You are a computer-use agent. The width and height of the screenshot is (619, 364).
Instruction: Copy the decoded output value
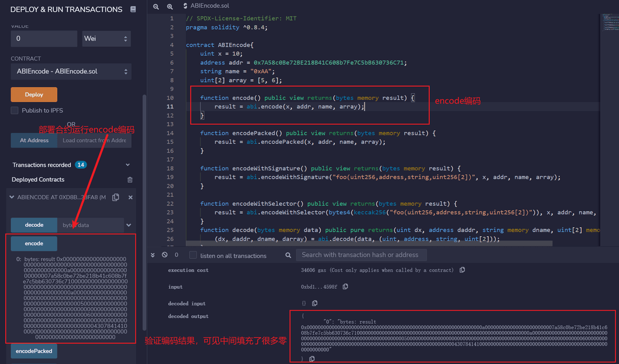312,359
